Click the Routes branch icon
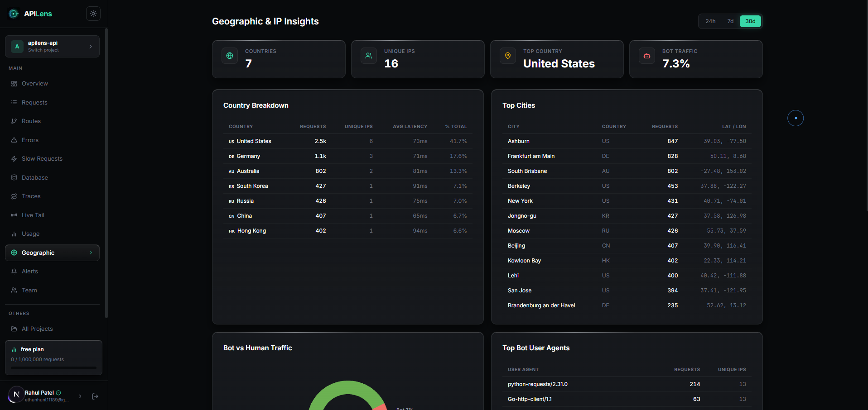 tap(14, 121)
